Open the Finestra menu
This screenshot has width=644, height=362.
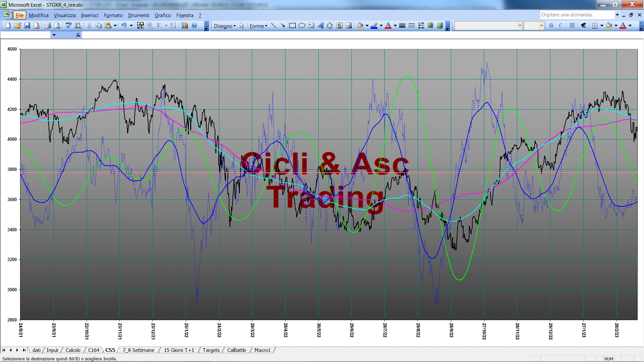(185, 15)
